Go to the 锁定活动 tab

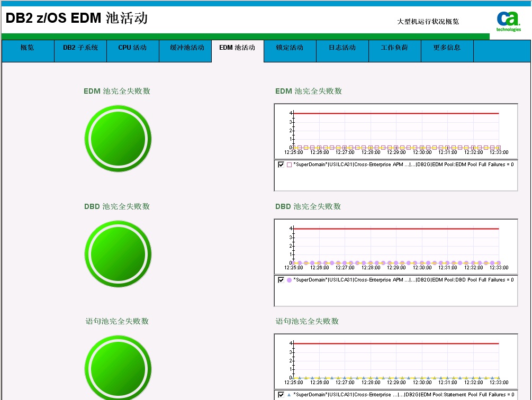click(x=290, y=51)
